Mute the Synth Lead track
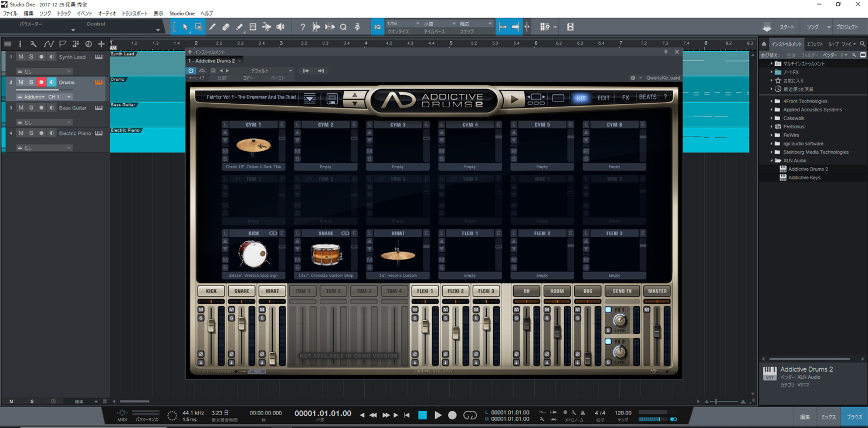The height and width of the screenshot is (428, 868). point(21,57)
